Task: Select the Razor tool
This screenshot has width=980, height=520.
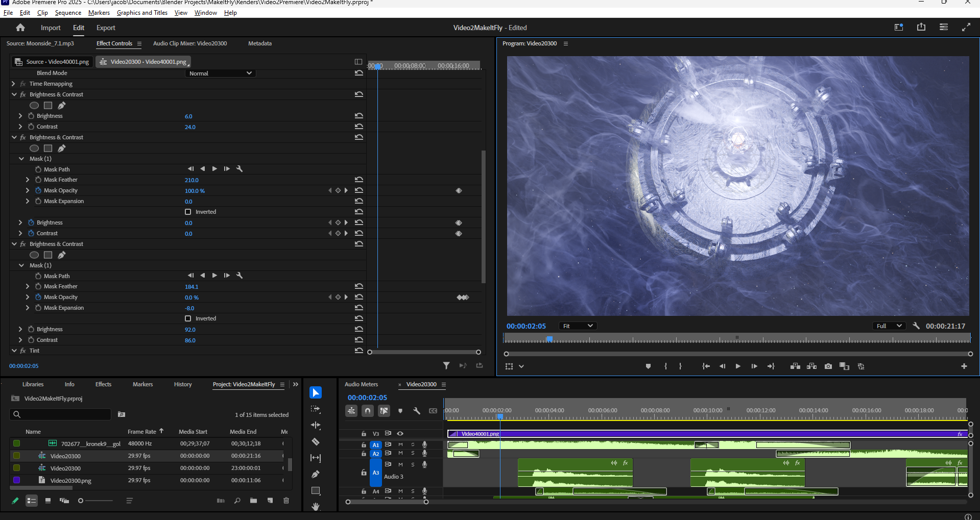Action: (x=316, y=441)
